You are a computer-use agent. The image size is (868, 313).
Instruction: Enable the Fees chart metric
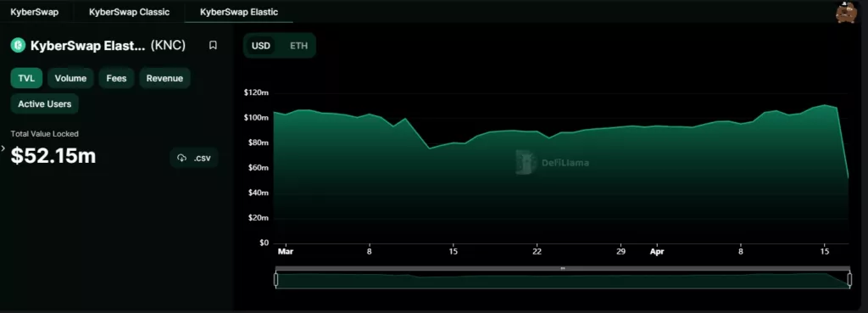click(x=116, y=78)
